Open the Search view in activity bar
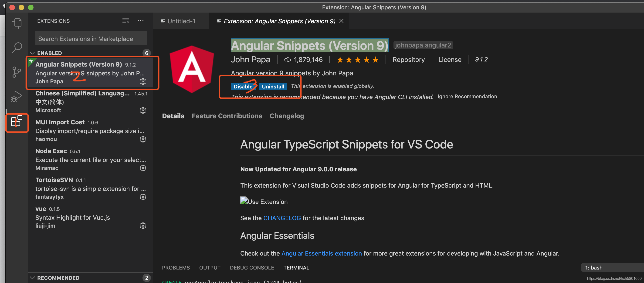The width and height of the screenshot is (644, 283). coord(17,47)
